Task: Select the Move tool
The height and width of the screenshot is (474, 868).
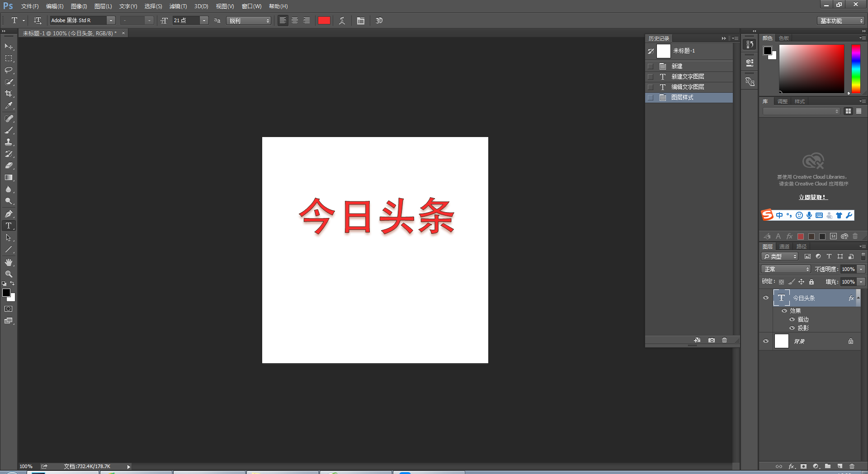Action: 9,47
